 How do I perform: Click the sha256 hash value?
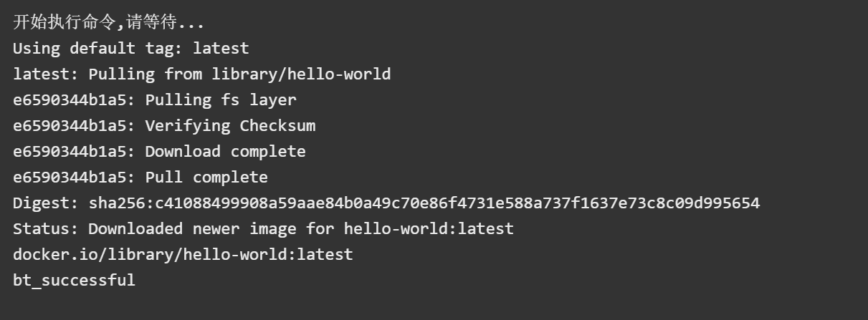[424, 203]
